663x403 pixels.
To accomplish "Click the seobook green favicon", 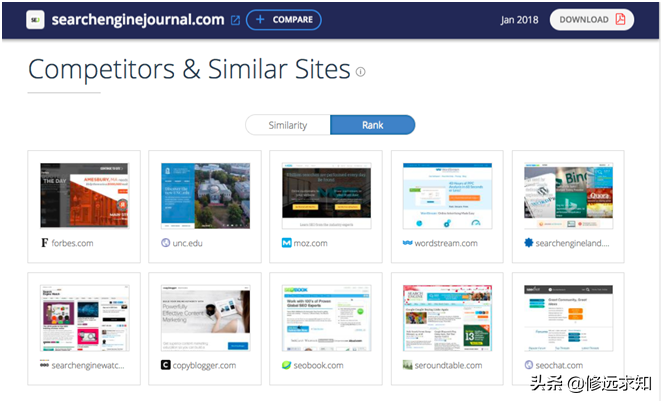I will (287, 365).
